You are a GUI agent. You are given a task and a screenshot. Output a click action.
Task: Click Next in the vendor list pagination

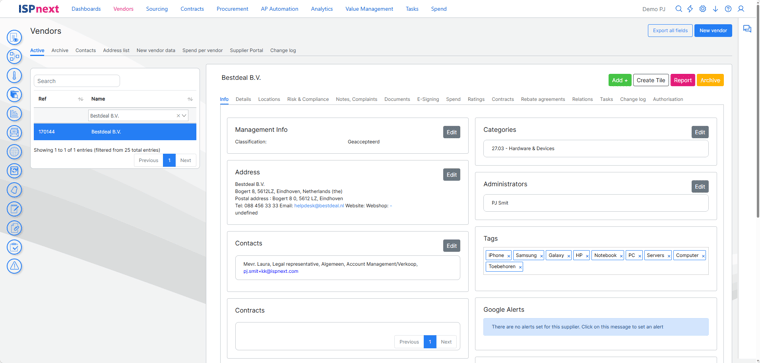[186, 160]
